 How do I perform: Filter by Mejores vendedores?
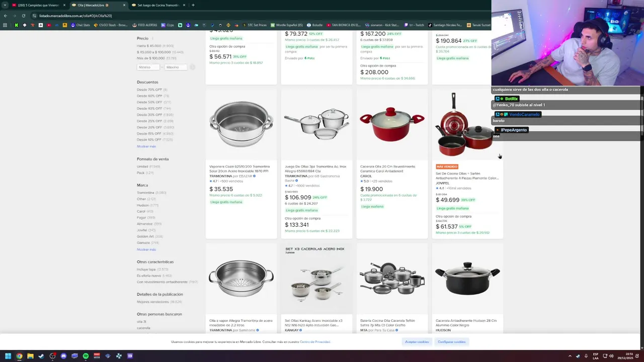(153, 302)
